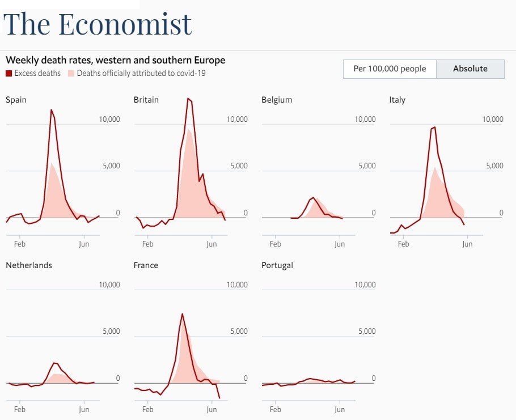This screenshot has width=516, height=420.
Task: Click the Portugal chart title
Action: click(x=277, y=265)
